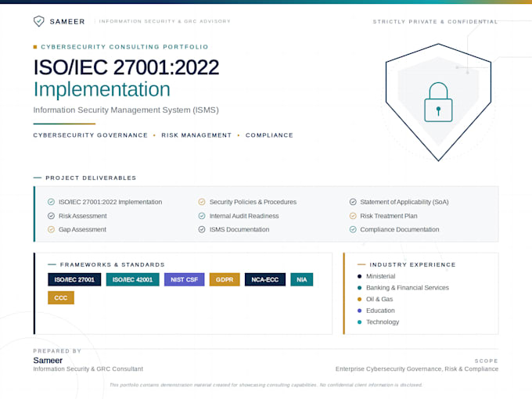
Task: Click the ISO/IEC 27001:2022 main title
Action: click(x=126, y=67)
